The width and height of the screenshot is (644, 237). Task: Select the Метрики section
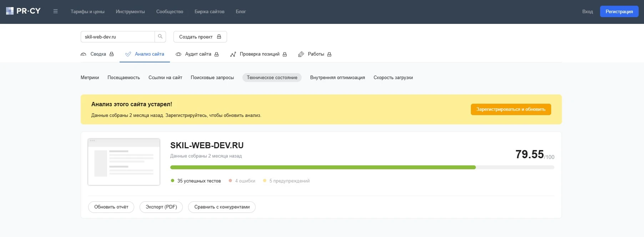90,77
